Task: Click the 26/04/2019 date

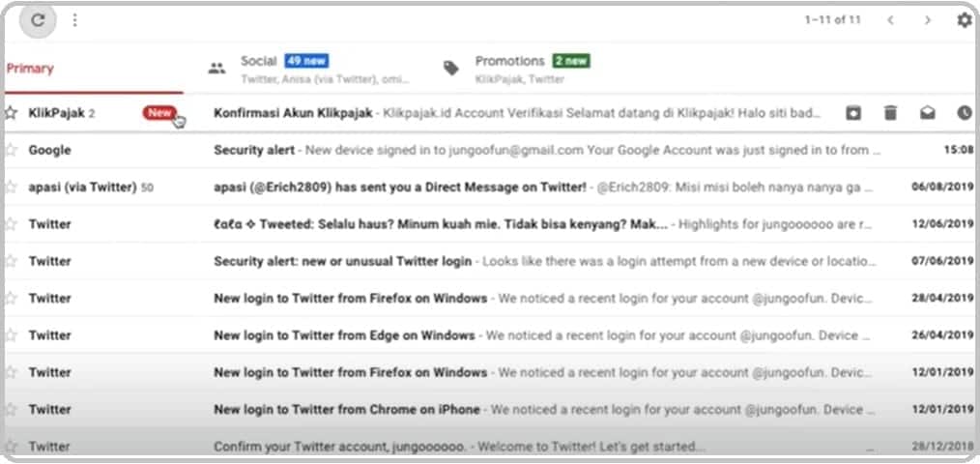Action: [x=942, y=335]
